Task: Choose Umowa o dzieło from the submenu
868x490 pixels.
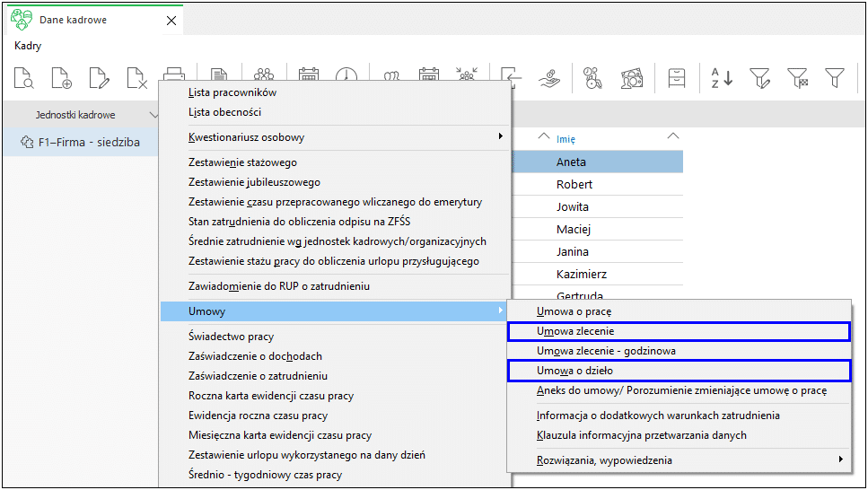Action: point(679,371)
